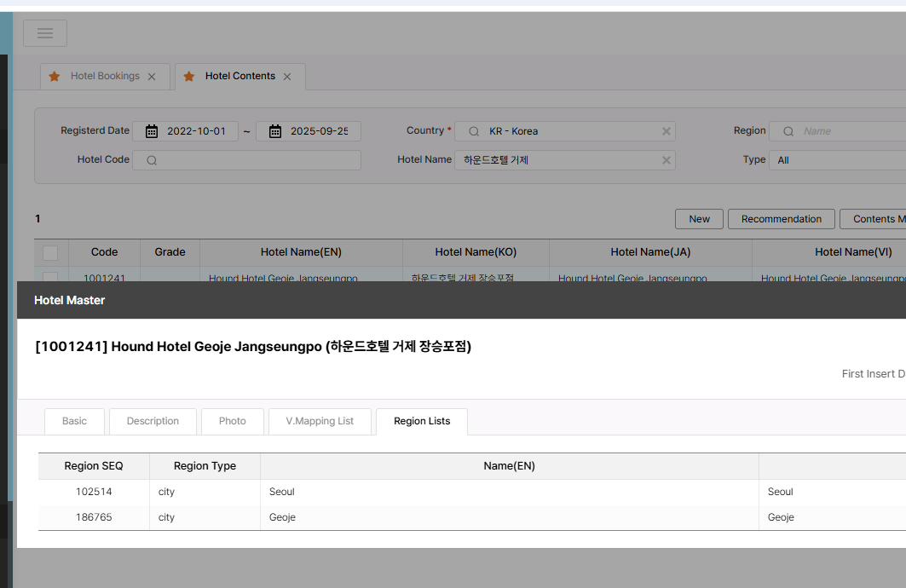This screenshot has width=906, height=588.
Task: Close the Hotel Contents tab
Action: coord(287,77)
